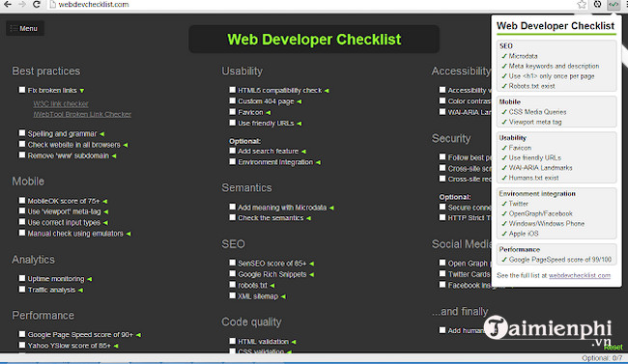Click the Optional: 0/7 status counter
The width and height of the screenshot is (628, 364).
tap(602, 358)
